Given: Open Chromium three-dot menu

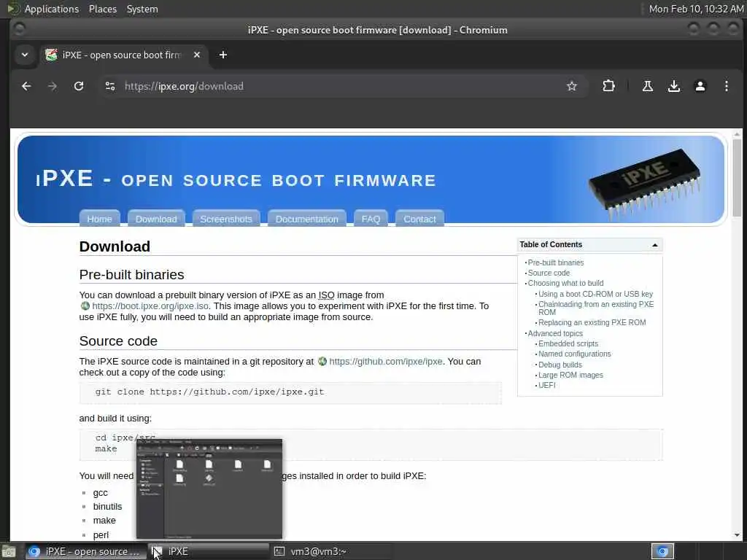Looking at the screenshot, I should pyautogui.click(x=726, y=86).
